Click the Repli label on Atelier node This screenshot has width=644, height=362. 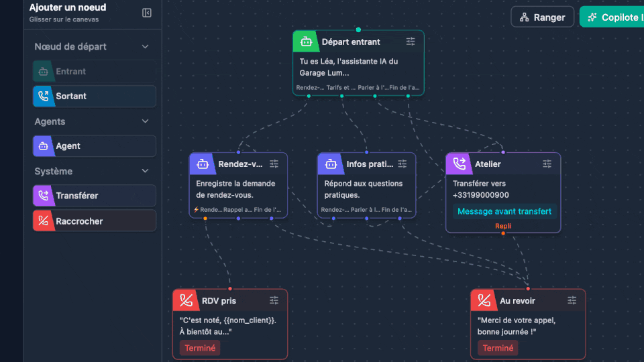[x=503, y=226]
